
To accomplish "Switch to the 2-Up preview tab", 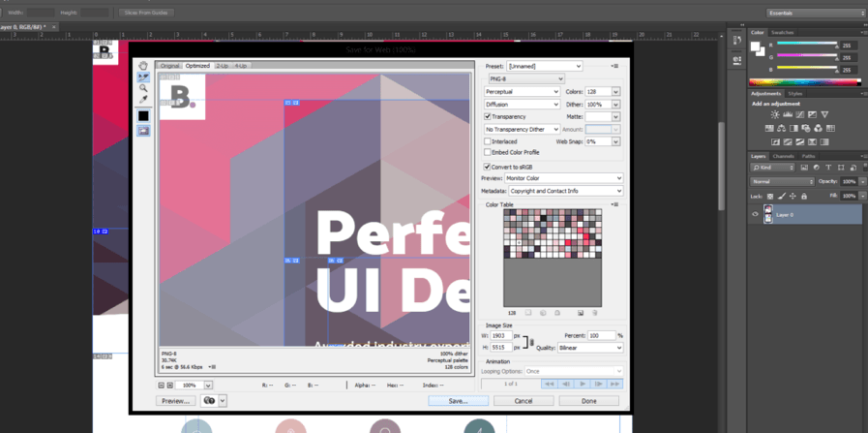I will click(222, 66).
